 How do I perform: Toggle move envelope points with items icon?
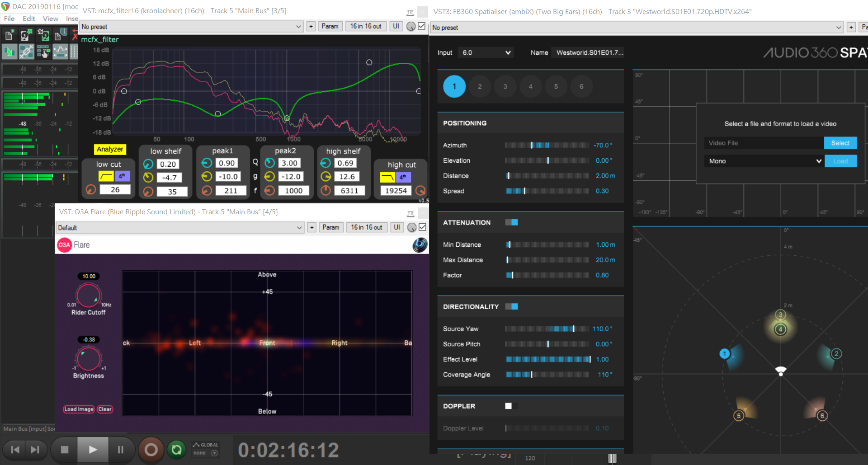point(60,52)
